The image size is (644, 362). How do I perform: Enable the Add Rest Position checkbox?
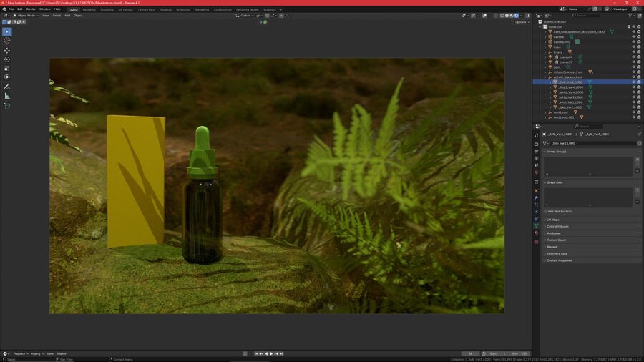click(546, 211)
